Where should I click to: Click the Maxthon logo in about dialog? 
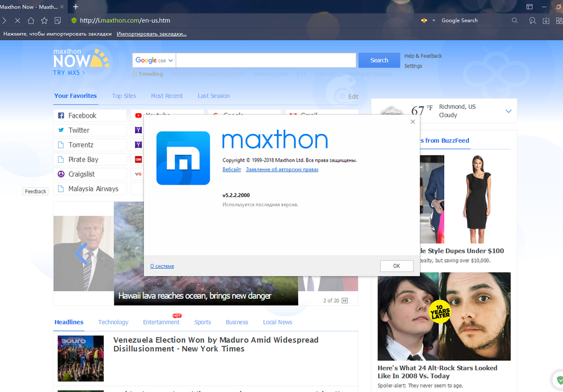pos(183,158)
